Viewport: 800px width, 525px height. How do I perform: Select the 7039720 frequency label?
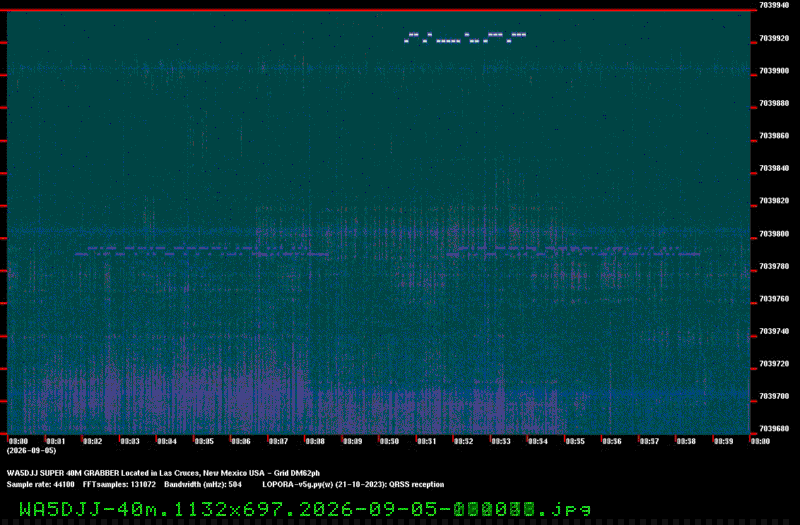(774, 364)
